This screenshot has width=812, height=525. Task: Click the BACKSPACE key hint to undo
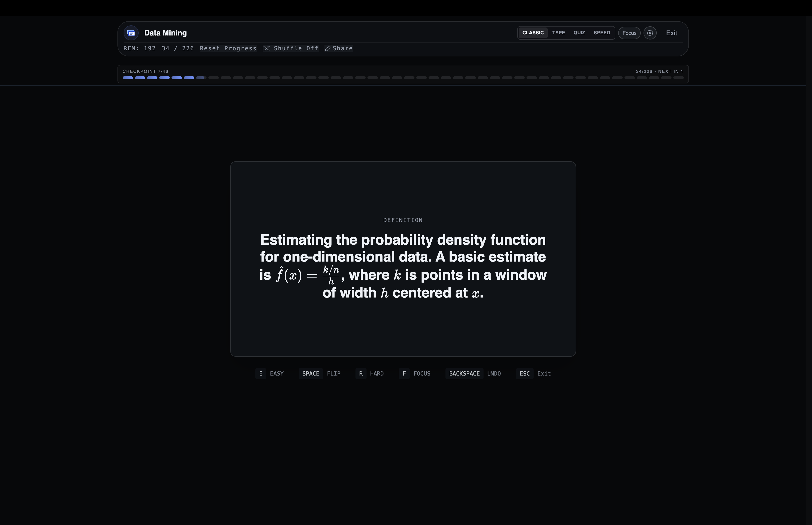[x=465, y=374]
